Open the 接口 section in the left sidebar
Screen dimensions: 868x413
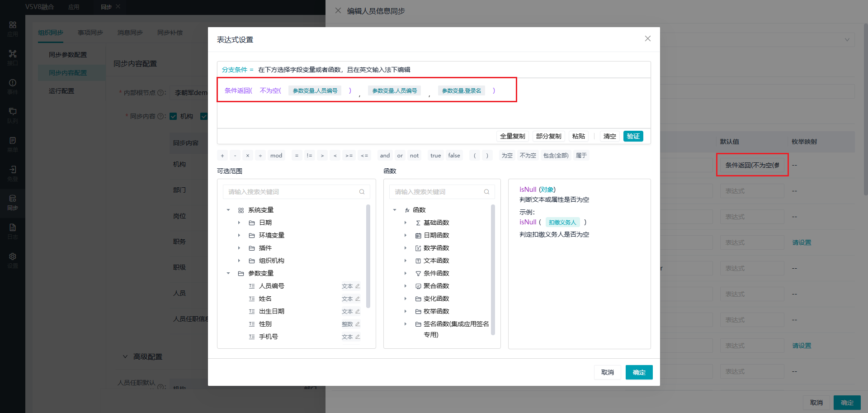coord(13,57)
